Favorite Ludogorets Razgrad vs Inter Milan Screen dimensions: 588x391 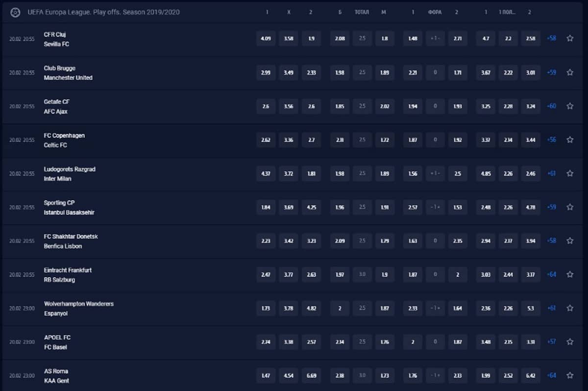pos(570,173)
